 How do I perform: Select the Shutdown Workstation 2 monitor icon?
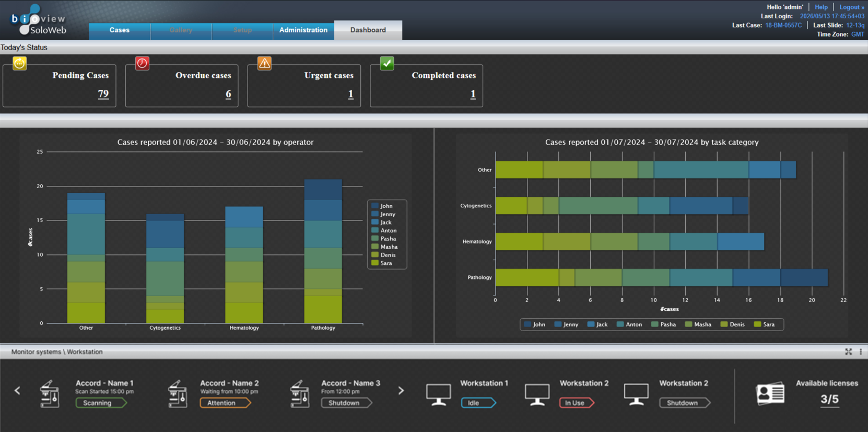(x=636, y=394)
